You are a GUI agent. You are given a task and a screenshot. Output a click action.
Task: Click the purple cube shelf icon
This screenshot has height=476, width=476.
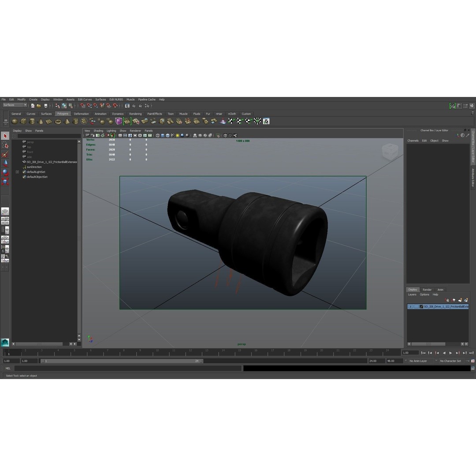coord(119,121)
